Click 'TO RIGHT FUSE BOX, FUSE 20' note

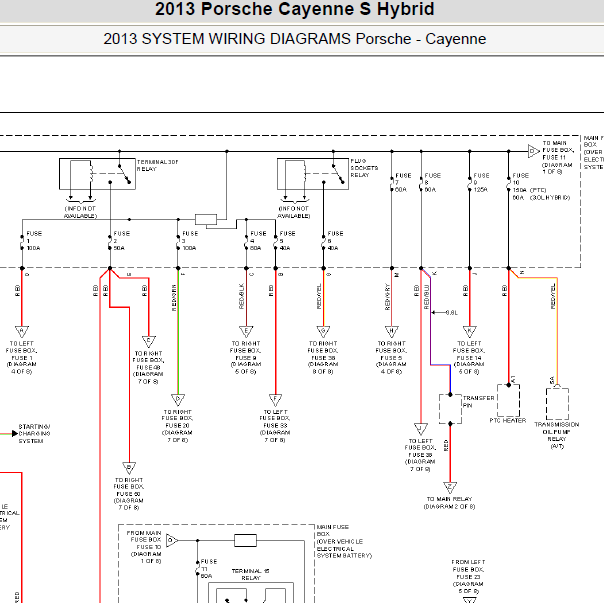[178, 426]
